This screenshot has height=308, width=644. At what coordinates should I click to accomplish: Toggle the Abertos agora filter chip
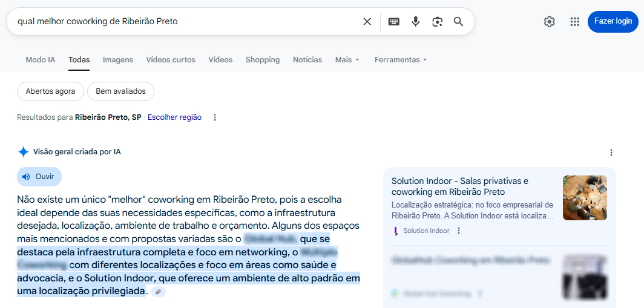coord(50,91)
